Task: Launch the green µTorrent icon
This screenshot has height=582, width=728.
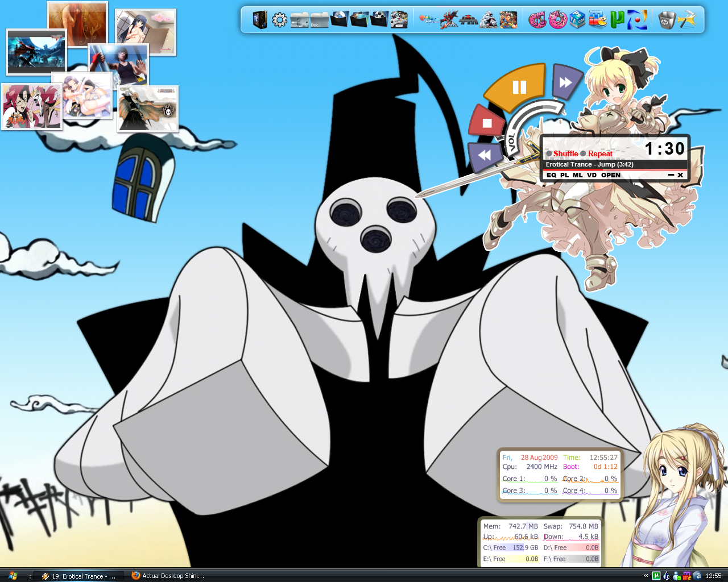Action: 617,20
